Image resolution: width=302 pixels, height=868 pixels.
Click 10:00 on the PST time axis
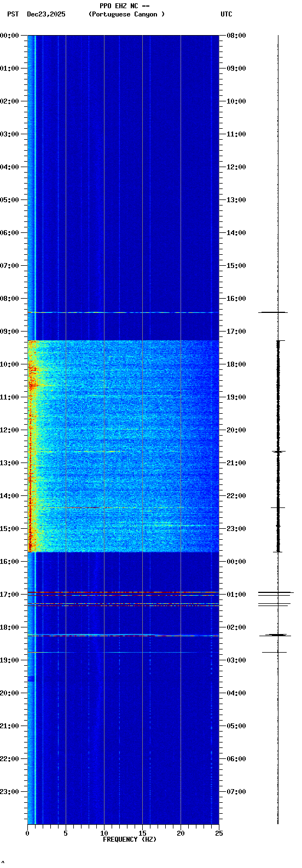10,364
